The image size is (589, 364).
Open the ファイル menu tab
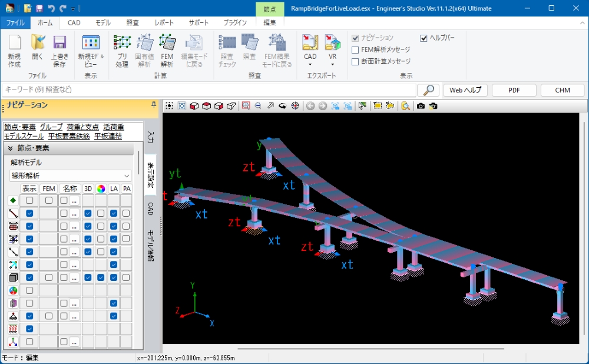[x=15, y=22]
